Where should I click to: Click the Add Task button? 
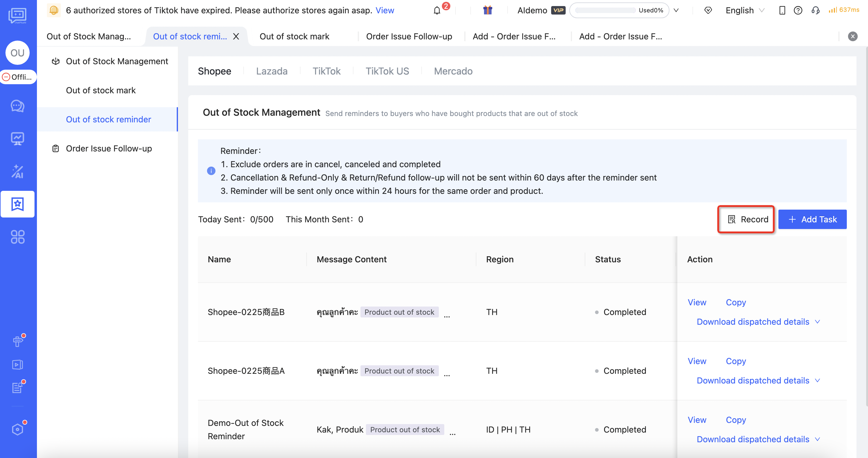pyautogui.click(x=812, y=219)
